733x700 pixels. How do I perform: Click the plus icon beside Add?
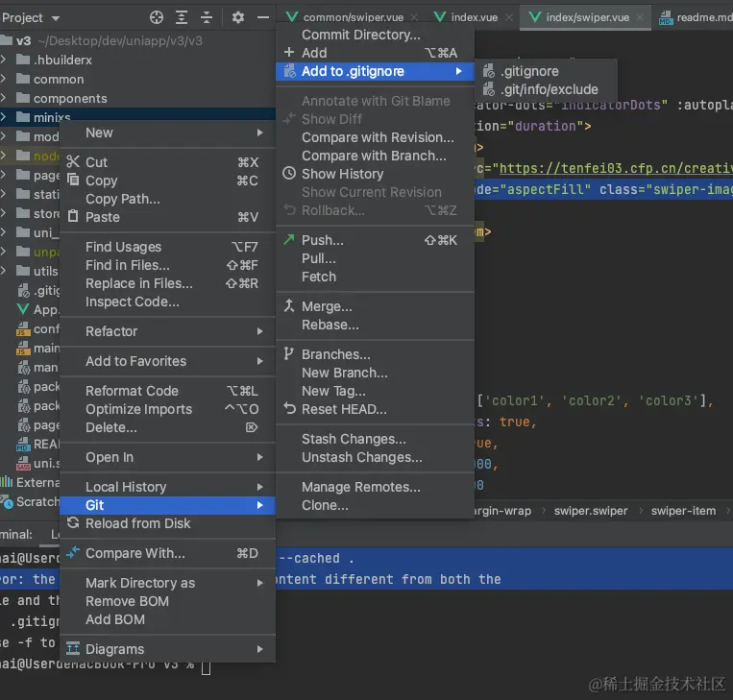pos(289,53)
